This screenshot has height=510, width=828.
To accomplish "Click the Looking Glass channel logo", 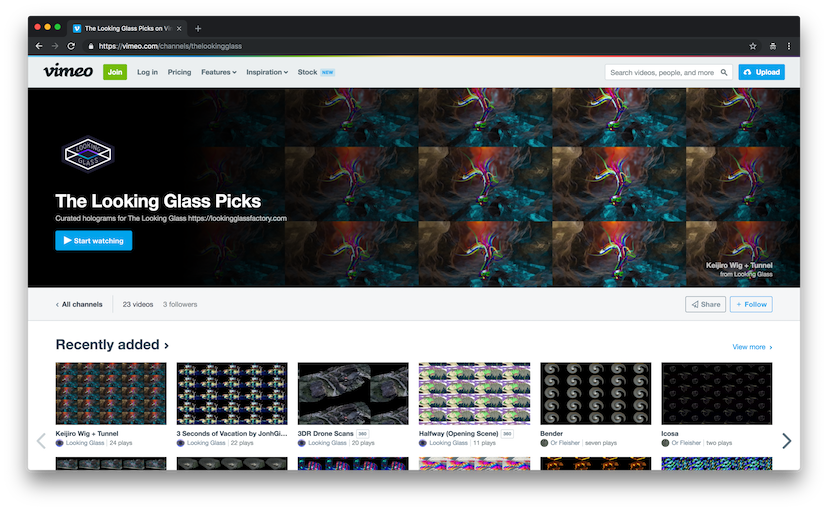I will point(88,154).
